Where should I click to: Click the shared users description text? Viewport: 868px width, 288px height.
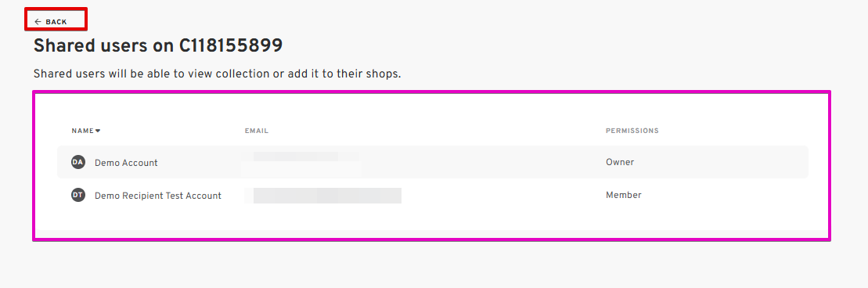pos(217,74)
